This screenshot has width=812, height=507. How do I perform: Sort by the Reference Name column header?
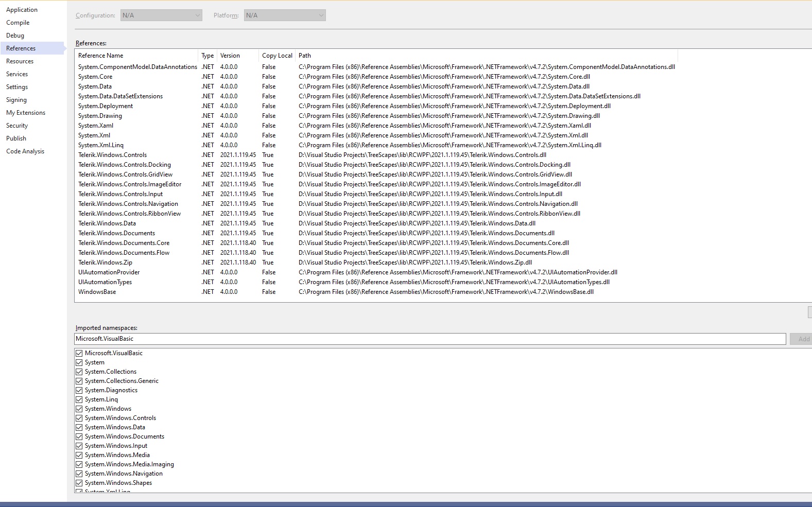point(136,56)
